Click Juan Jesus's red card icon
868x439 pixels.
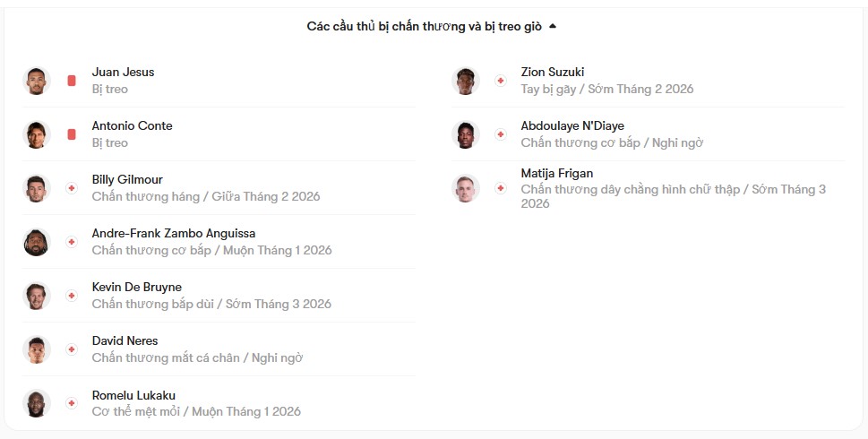point(72,81)
